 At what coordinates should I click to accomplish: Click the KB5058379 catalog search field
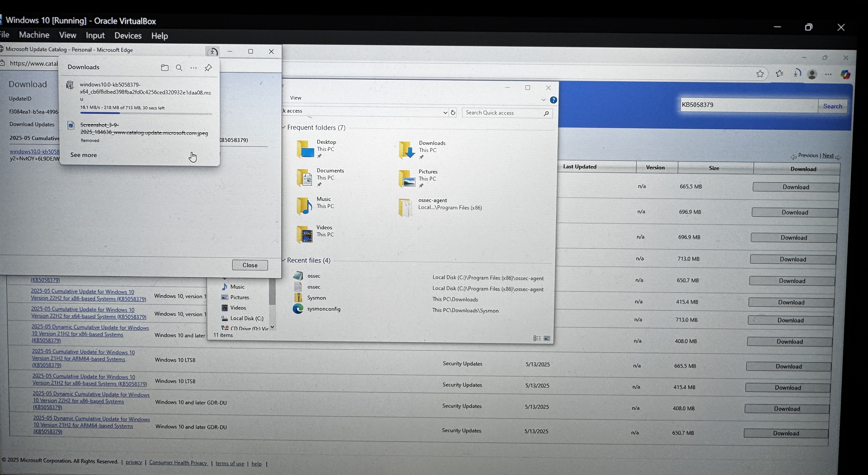point(749,105)
